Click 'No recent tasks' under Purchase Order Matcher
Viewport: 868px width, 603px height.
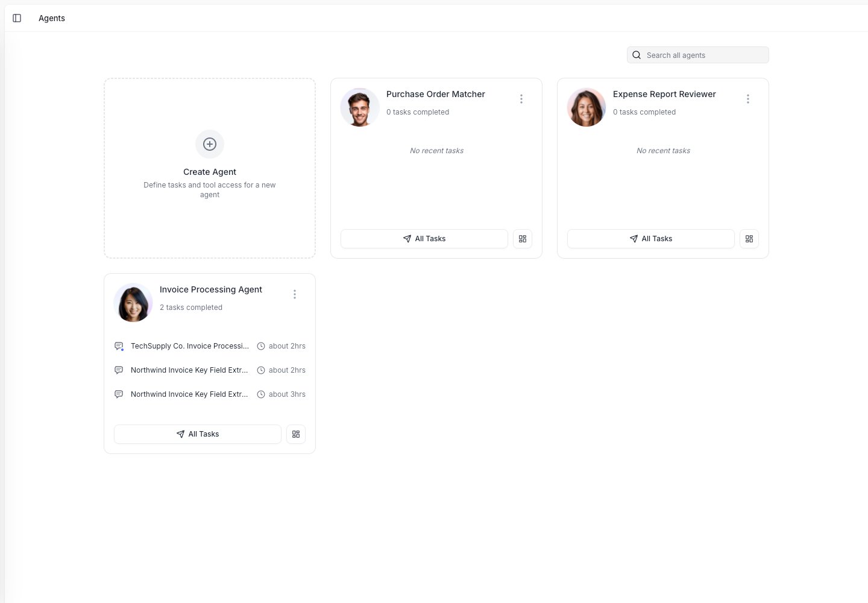(x=437, y=151)
